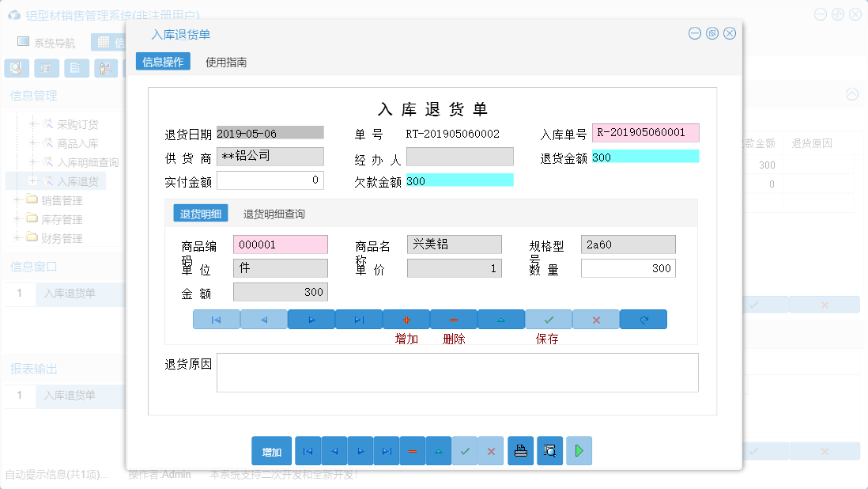Click the print icon on the bottom toolbar
This screenshot has width=868, height=489.
point(520,450)
